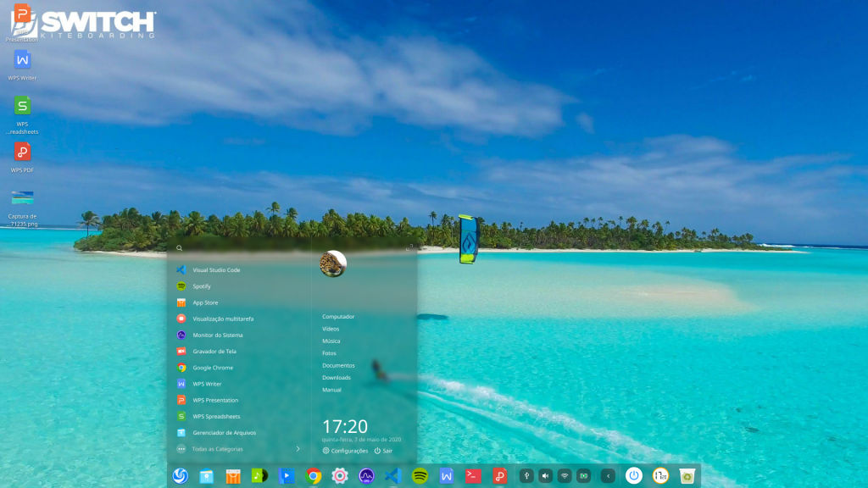This screenshot has width=868, height=488.
Task: Open the settings gear in the dock
Action: pyautogui.click(x=340, y=476)
